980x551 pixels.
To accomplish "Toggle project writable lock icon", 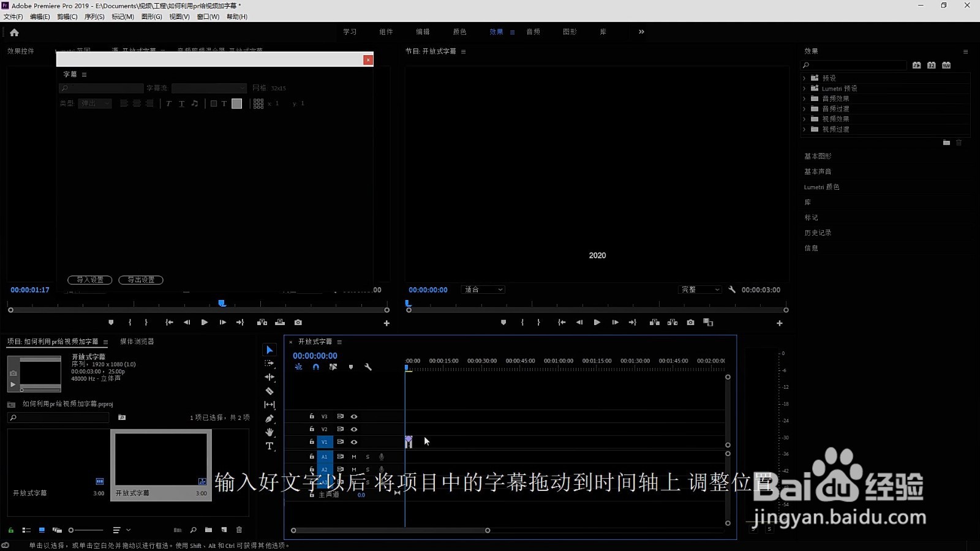I will (x=10, y=530).
